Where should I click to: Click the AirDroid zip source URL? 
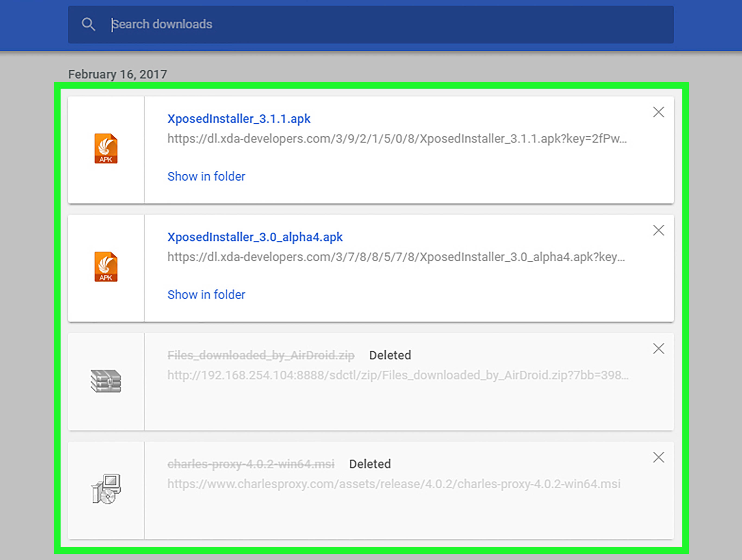point(397,375)
